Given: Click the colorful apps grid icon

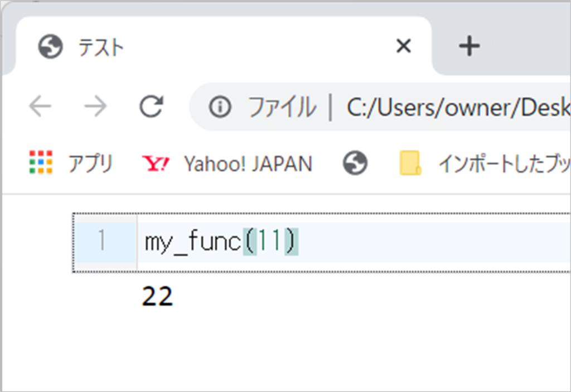Looking at the screenshot, I should 40,163.
